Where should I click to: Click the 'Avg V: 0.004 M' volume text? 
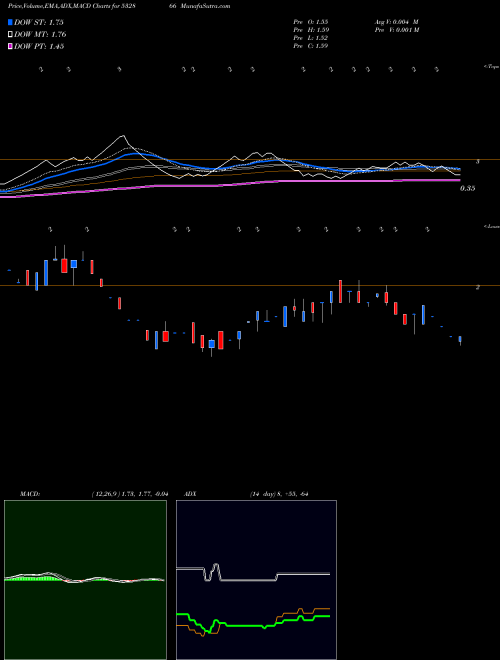click(x=396, y=21)
